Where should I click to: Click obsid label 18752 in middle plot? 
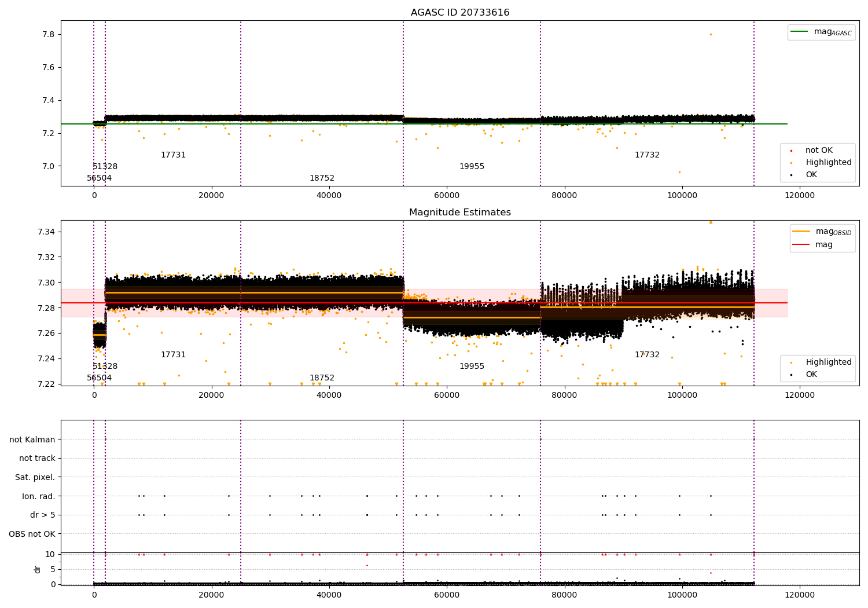322,378
